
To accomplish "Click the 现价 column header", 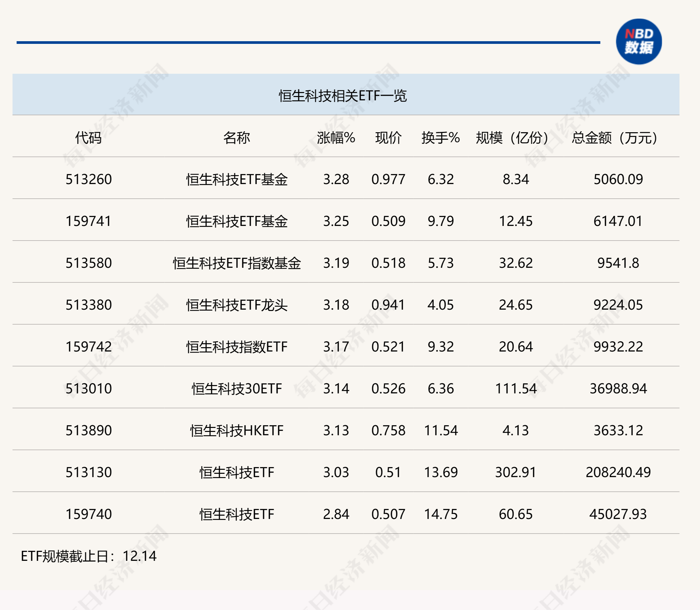I will [x=389, y=138].
